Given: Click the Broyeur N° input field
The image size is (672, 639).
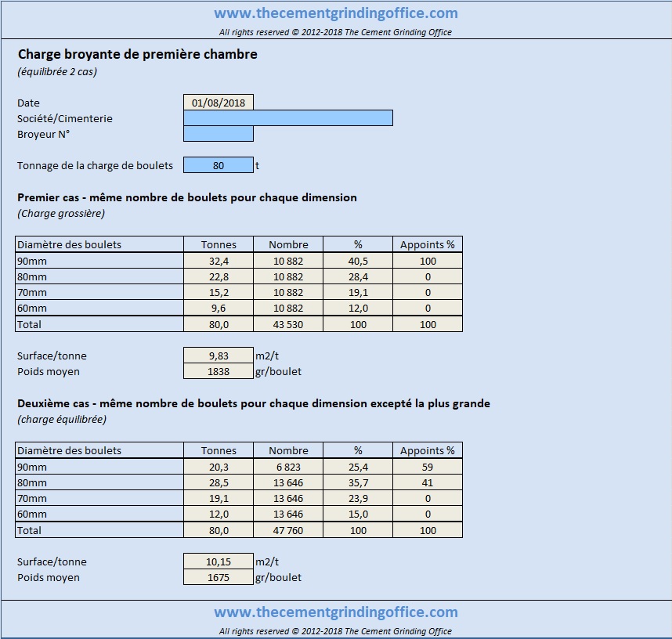Looking at the screenshot, I should (x=219, y=134).
